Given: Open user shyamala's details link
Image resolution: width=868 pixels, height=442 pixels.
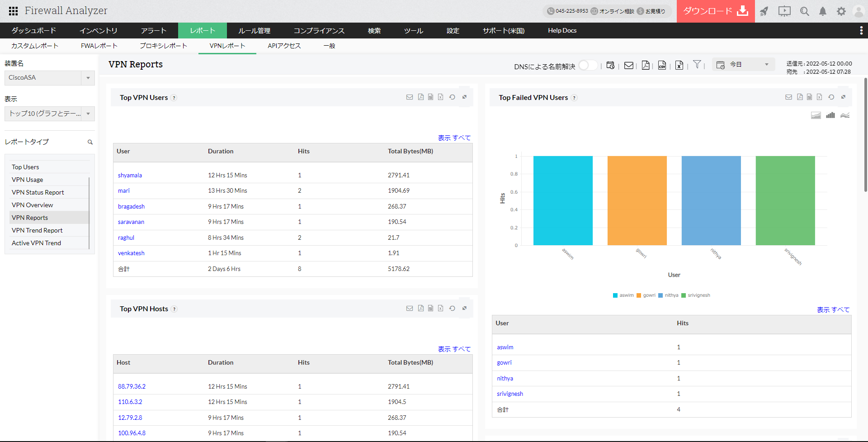Looking at the screenshot, I should point(130,176).
